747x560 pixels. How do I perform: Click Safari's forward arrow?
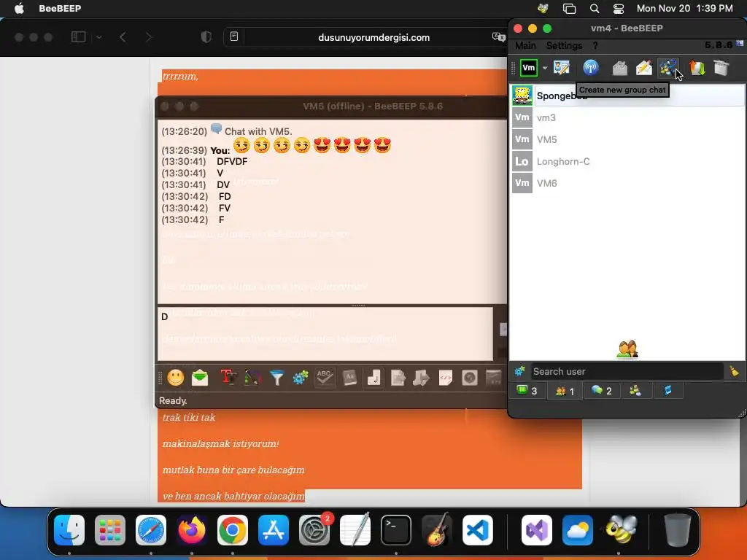pos(149,37)
